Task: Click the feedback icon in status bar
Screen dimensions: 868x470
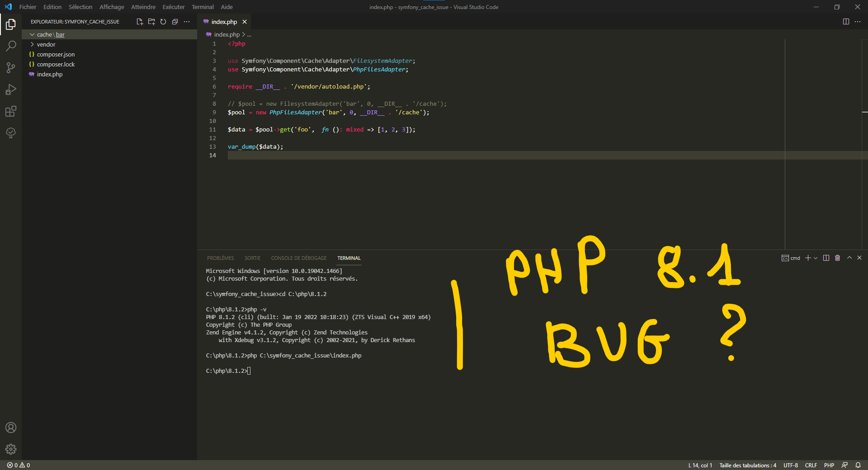Action: click(844, 465)
